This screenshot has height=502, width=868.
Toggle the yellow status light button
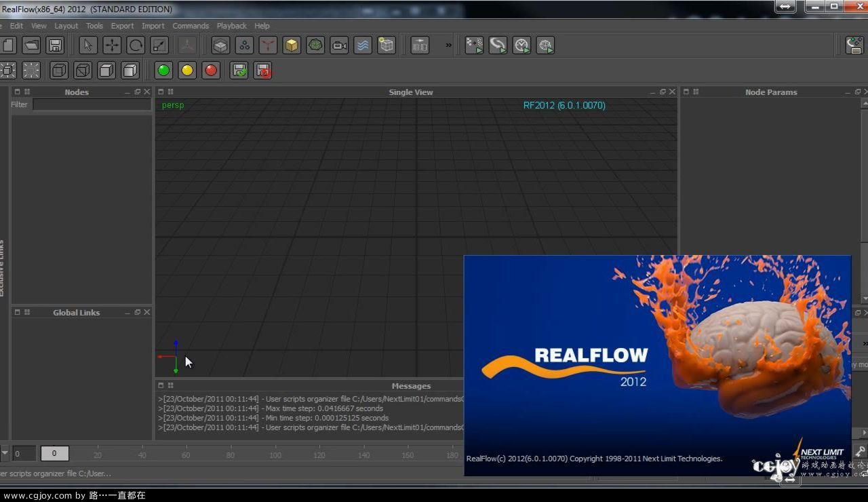pos(187,70)
